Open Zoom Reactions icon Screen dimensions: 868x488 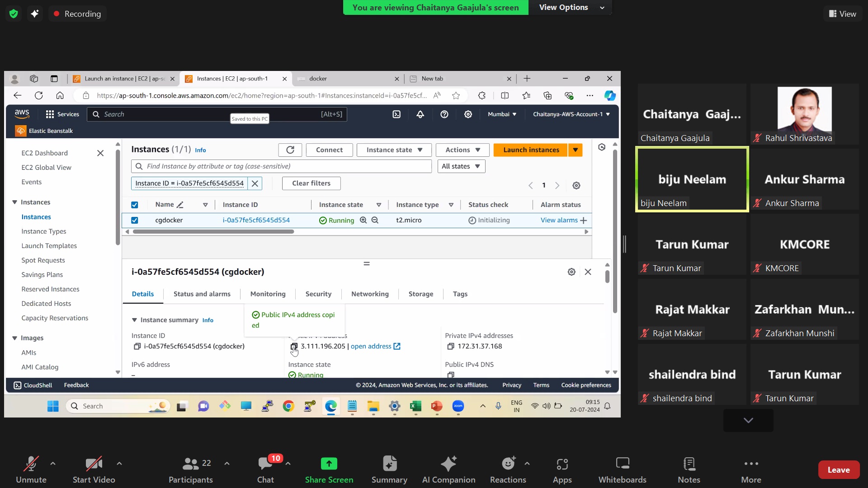click(508, 464)
